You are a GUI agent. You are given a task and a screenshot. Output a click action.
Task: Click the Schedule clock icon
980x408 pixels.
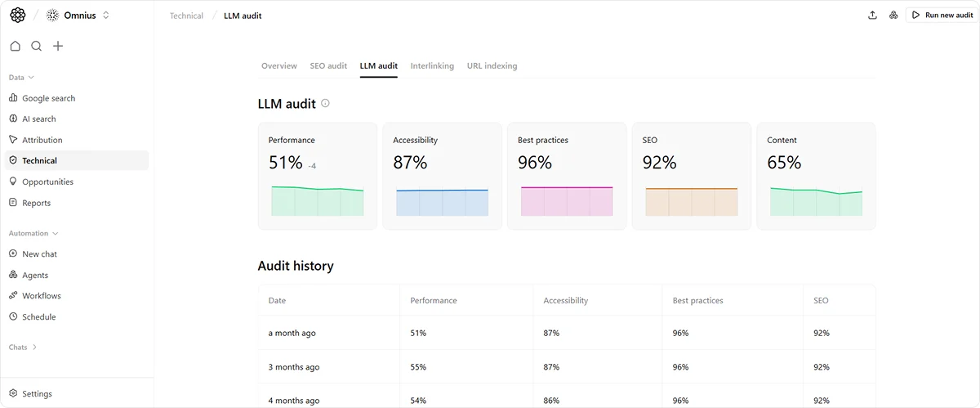coord(13,317)
